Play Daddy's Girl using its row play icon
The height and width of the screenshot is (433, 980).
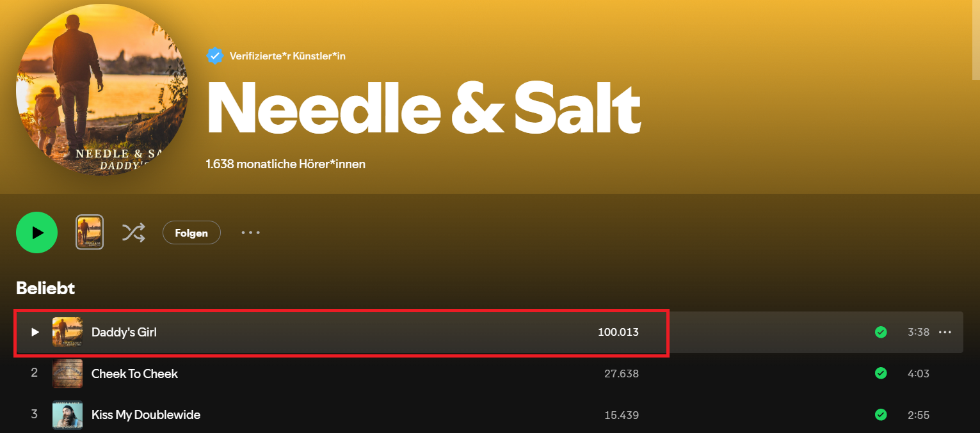coord(35,332)
